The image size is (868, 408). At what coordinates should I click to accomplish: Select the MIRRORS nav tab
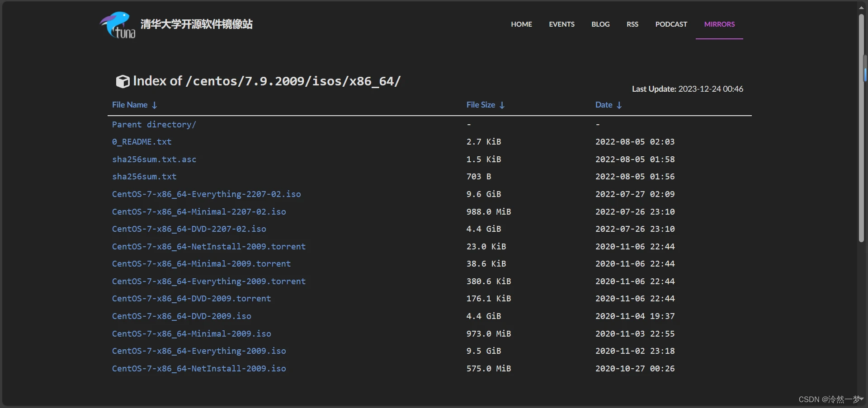[719, 24]
